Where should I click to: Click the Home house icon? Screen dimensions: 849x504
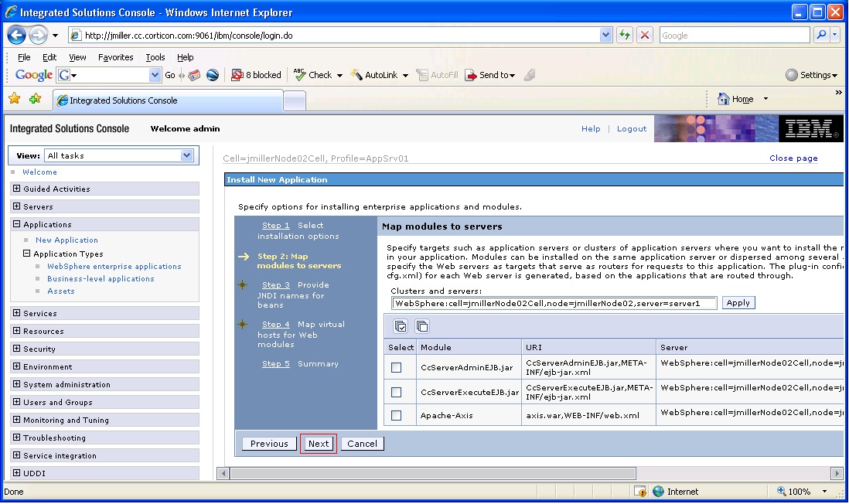(724, 98)
